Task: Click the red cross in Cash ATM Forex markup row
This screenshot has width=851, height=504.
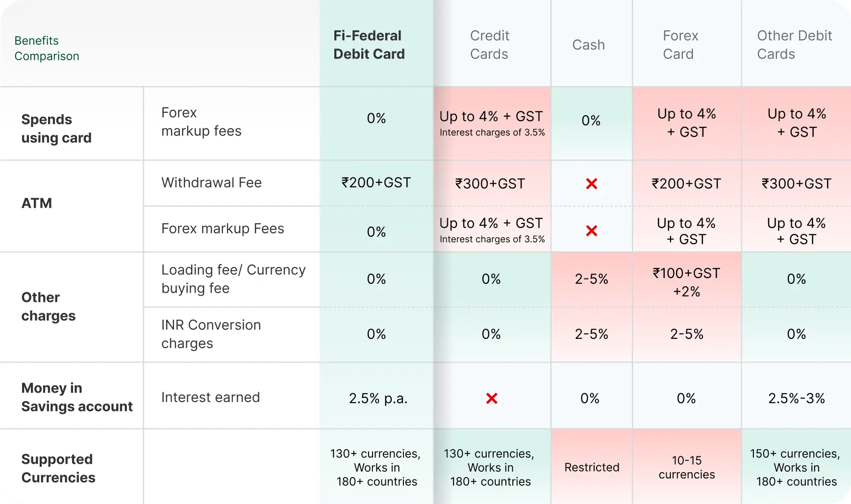Action: click(591, 230)
